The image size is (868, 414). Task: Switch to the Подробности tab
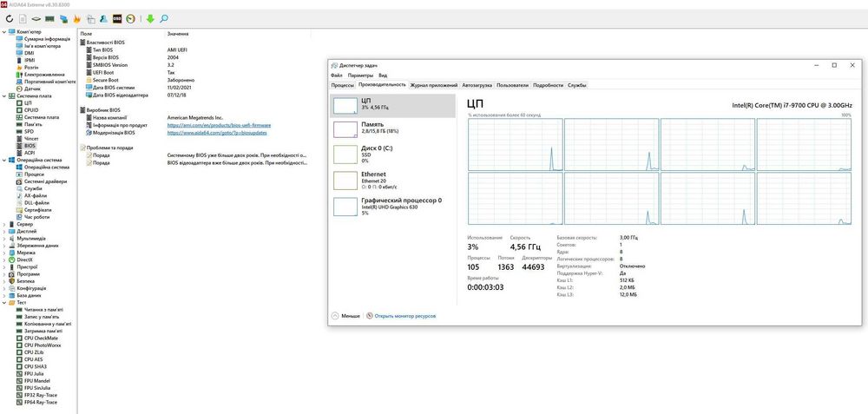[549, 85]
